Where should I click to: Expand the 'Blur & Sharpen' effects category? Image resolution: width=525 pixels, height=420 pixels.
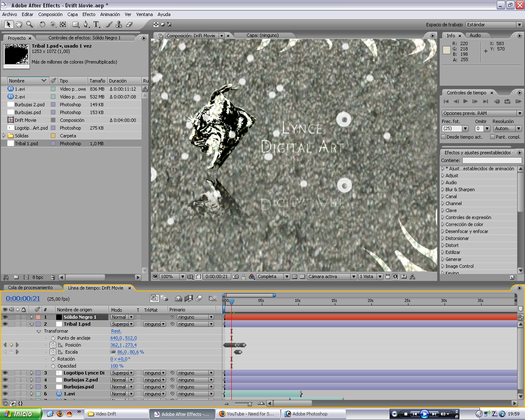pos(443,189)
